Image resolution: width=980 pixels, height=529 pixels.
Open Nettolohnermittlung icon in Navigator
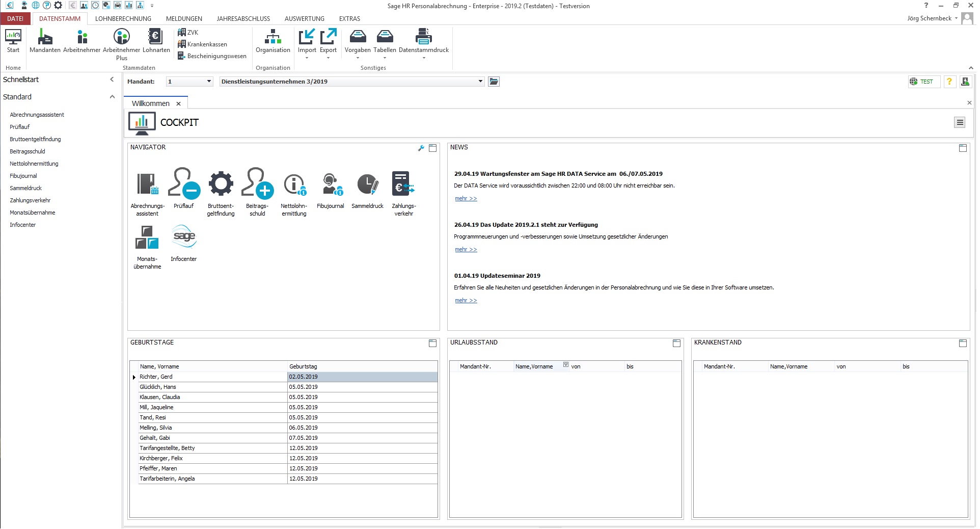(294, 194)
